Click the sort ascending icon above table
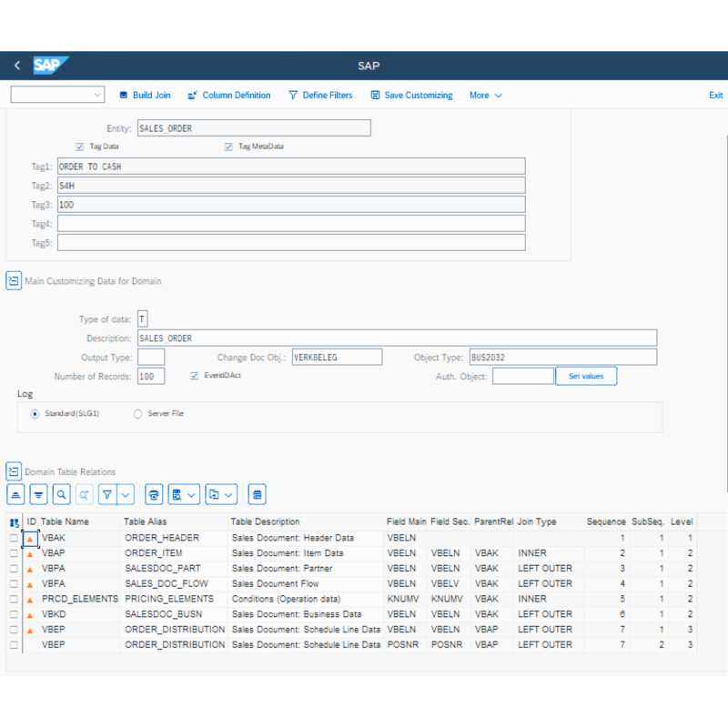This screenshot has width=728, height=728. pyautogui.click(x=15, y=494)
